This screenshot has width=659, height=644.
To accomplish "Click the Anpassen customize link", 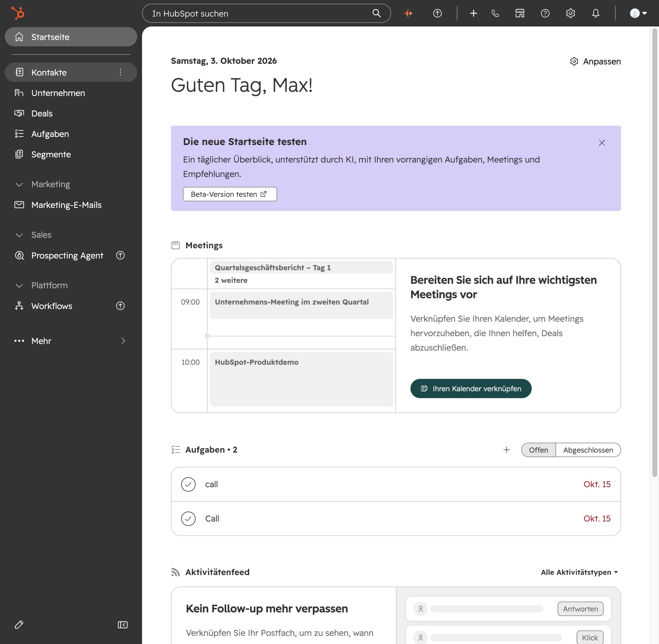I will point(596,62).
